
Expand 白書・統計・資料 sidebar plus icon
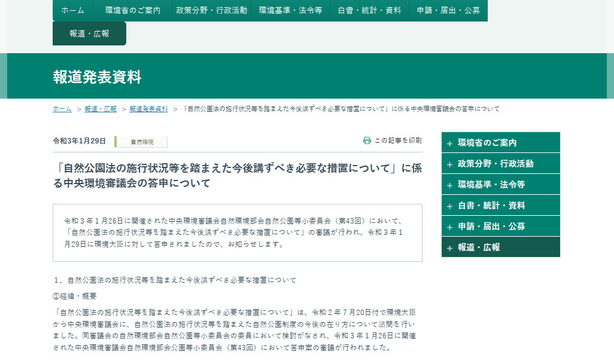pos(449,206)
